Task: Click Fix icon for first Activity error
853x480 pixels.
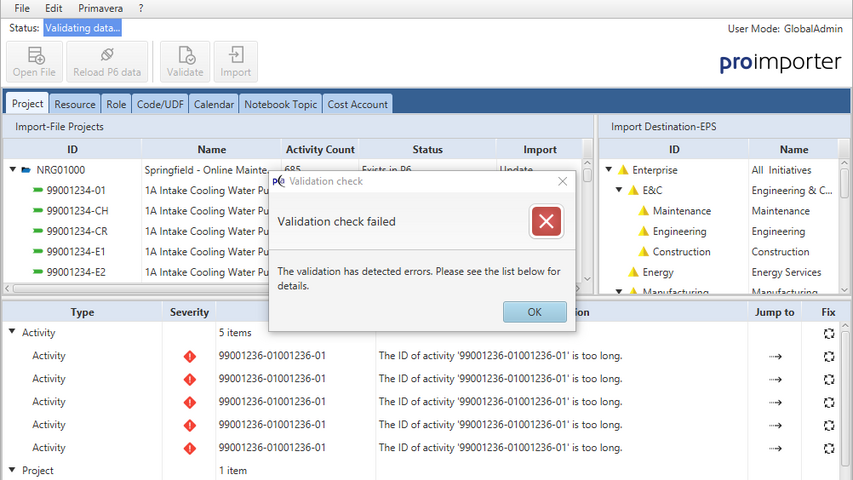Action: click(828, 356)
